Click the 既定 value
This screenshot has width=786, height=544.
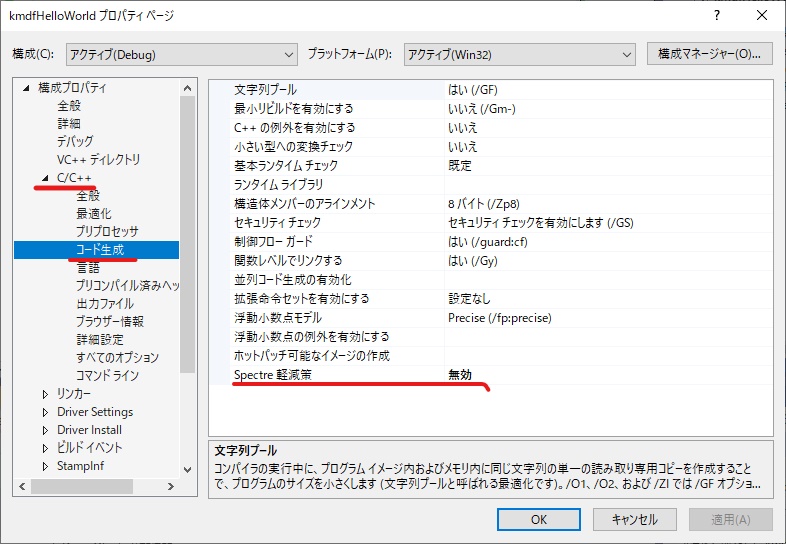tap(460, 166)
